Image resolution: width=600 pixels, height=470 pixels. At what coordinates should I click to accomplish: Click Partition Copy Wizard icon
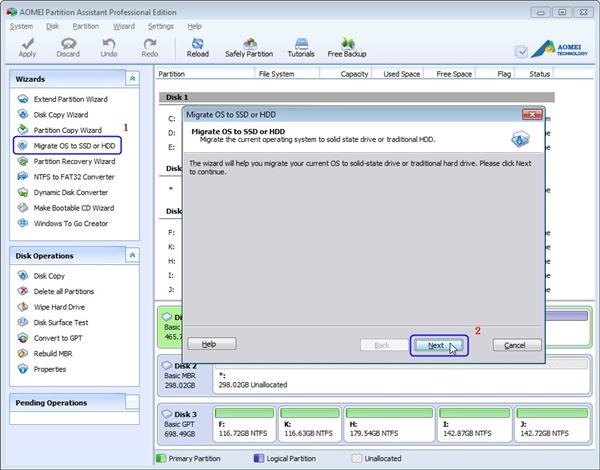[23, 130]
